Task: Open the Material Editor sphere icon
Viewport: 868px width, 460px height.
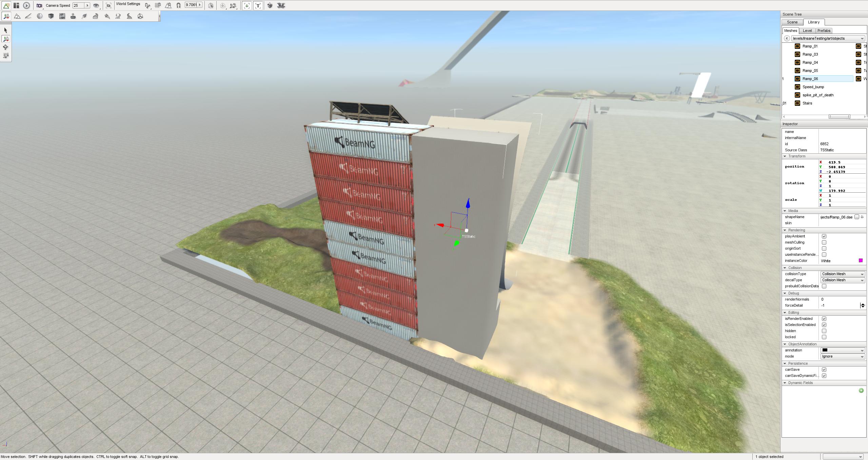Action: [40, 16]
